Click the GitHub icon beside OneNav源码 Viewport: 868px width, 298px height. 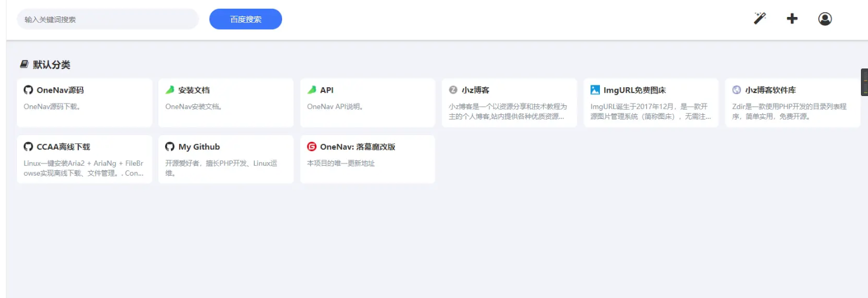click(28, 90)
